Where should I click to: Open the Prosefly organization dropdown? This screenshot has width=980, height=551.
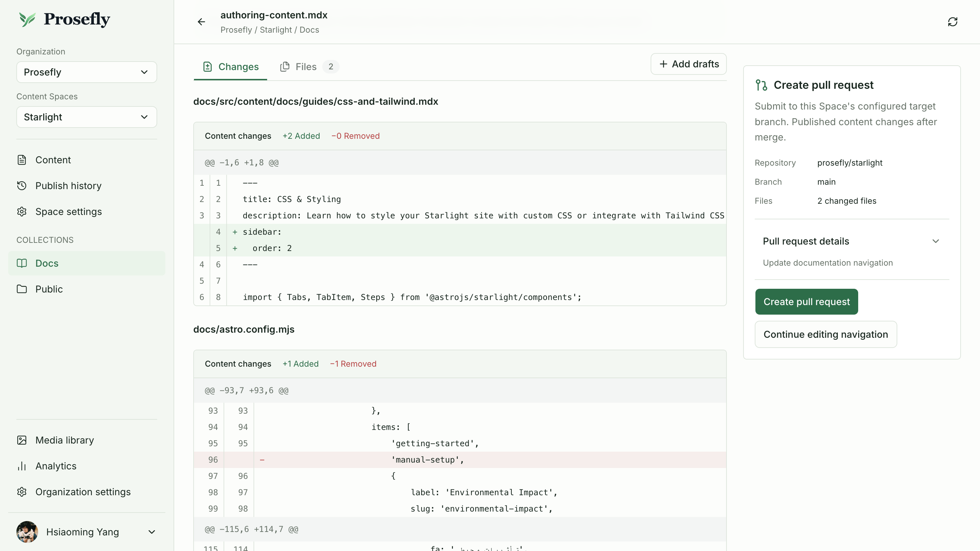(x=87, y=72)
